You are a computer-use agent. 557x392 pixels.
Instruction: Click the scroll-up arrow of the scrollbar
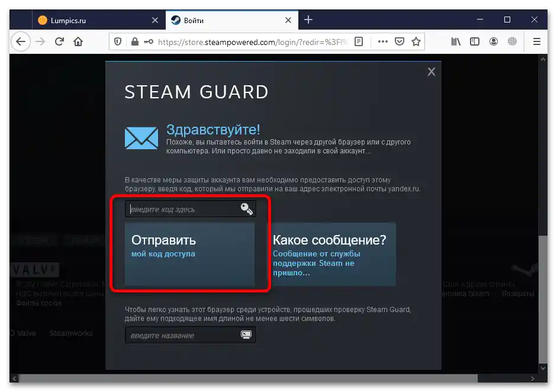tap(543, 59)
